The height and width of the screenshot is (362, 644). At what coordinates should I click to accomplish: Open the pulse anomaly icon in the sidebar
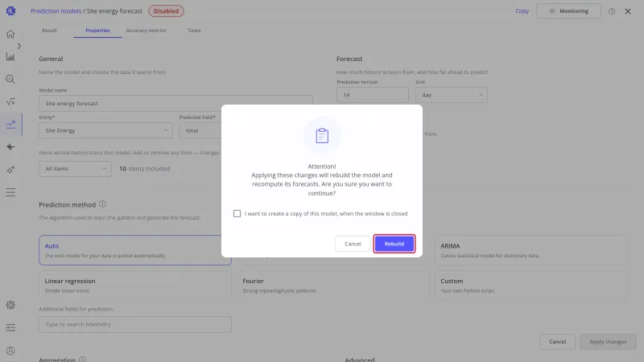[10, 147]
